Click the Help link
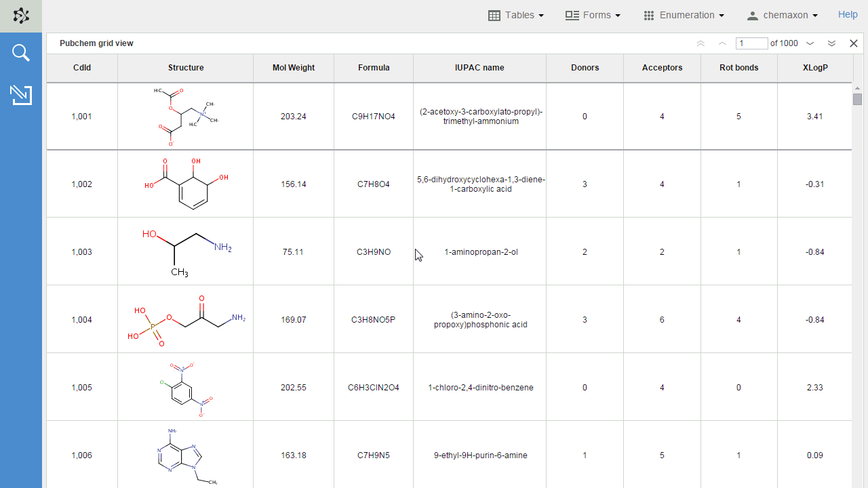Viewport: 868px width, 488px height. click(848, 14)
